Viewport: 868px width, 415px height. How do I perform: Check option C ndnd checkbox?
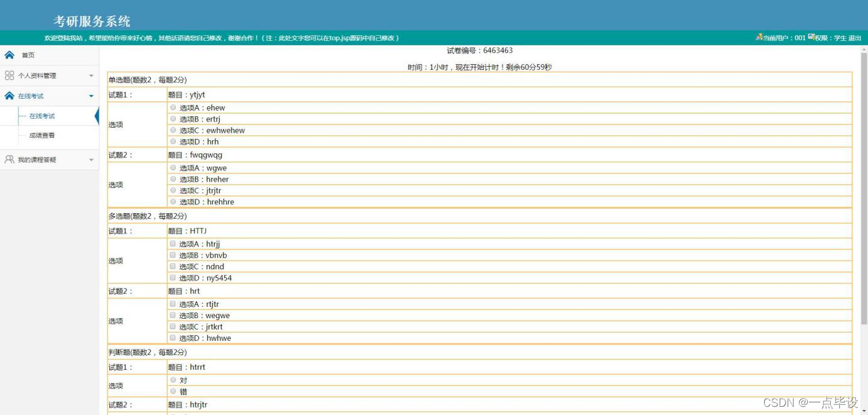pyautogui.click(x=173, y=266)
